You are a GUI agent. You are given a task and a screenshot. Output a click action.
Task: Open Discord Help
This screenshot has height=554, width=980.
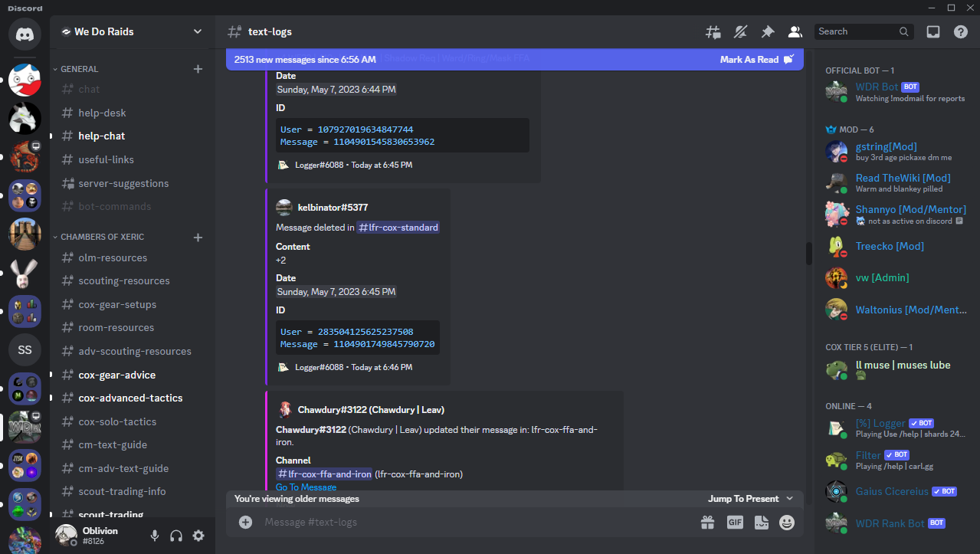pyautogui.click(x=961, y=32)
